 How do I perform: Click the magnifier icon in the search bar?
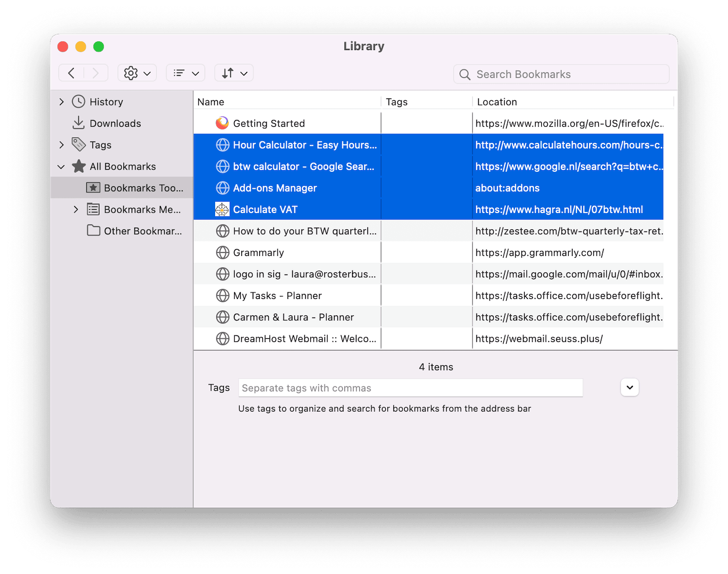click(x=465, y=74)
